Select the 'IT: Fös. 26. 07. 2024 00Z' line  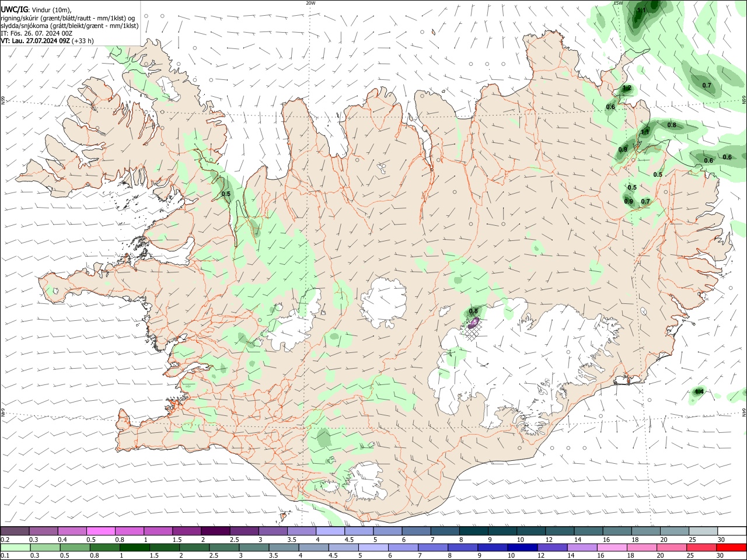36,33
